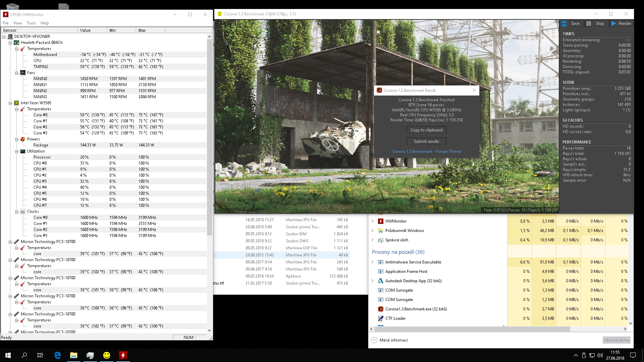Launch Microsoft Edge from taskbar
Image resolution: width=644 pixels, height=362 pixels.
tap(57, 355)
